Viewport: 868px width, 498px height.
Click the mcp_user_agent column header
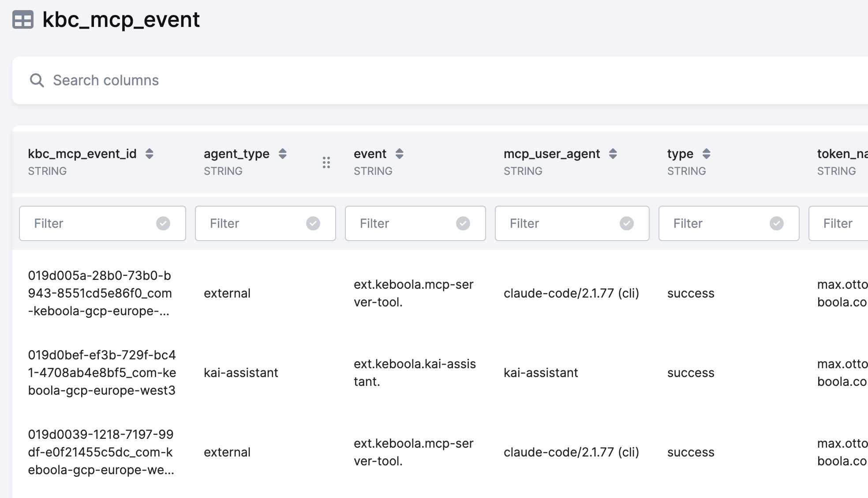coord(551,154)
